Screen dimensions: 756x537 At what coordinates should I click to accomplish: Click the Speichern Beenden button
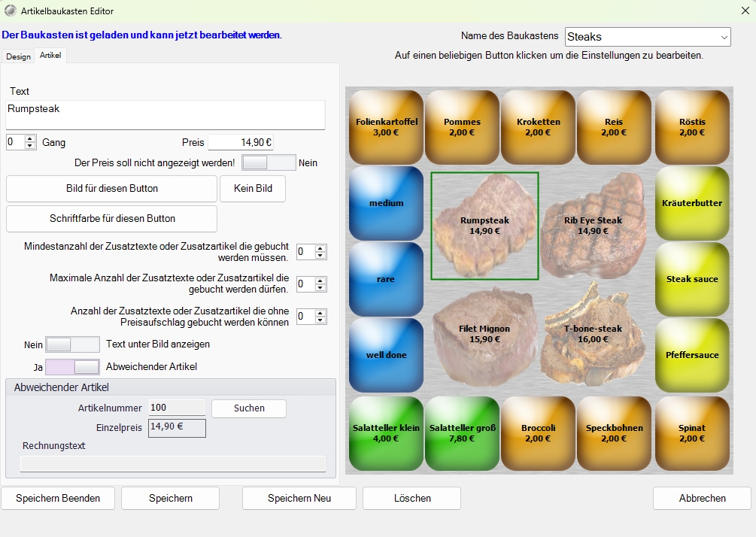[58, 498]
